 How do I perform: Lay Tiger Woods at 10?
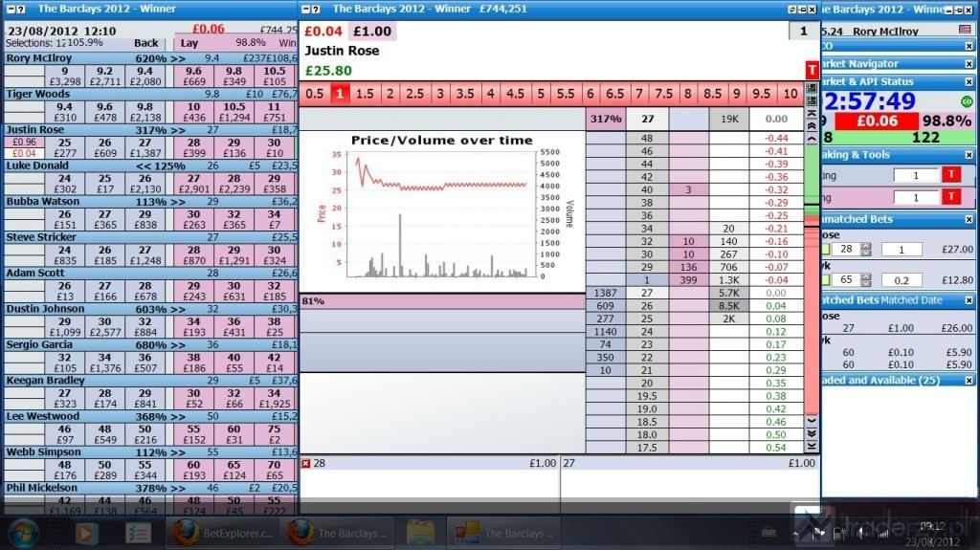point(193,112)
